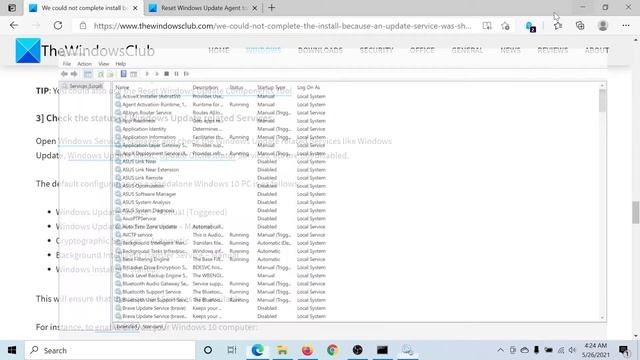Open OFFICE in site navigation

click(x=422, y=50)
